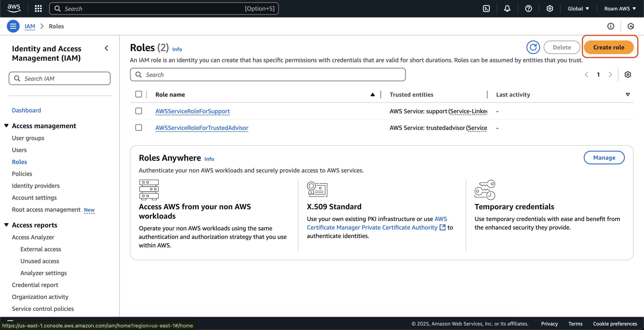Open Unused access under Access Analyzer
Viewport: 644px width, 330px height.
click(40, 261)
